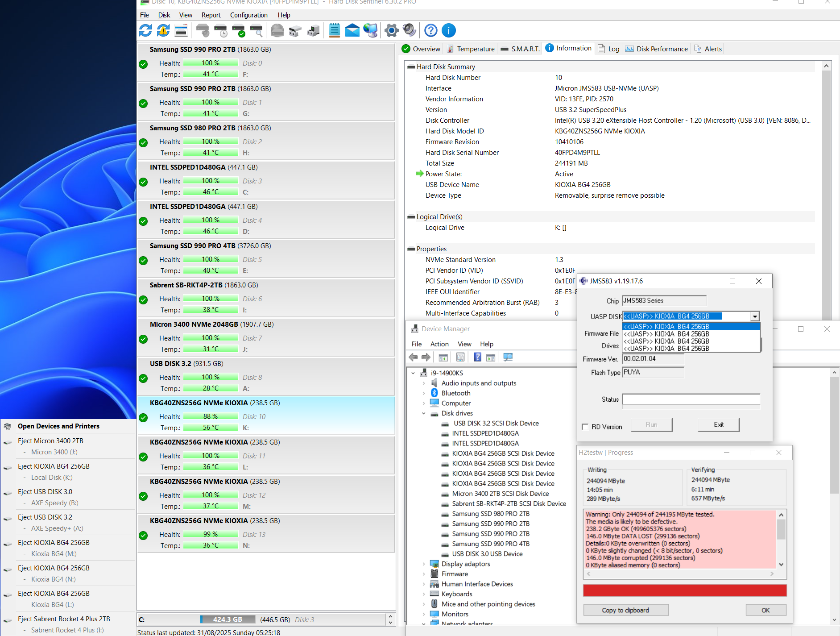Click the H2testw result log vertical scrollbar
Screen dimensions: 840x636
(x=781, y=539)
